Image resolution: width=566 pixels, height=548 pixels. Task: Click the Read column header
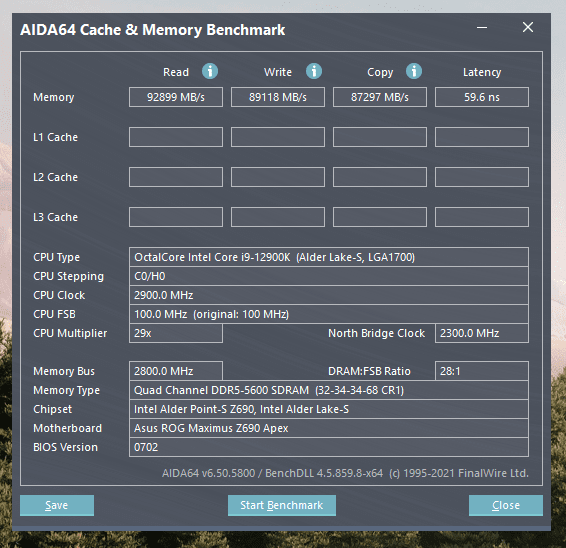[x=176, y=72]
